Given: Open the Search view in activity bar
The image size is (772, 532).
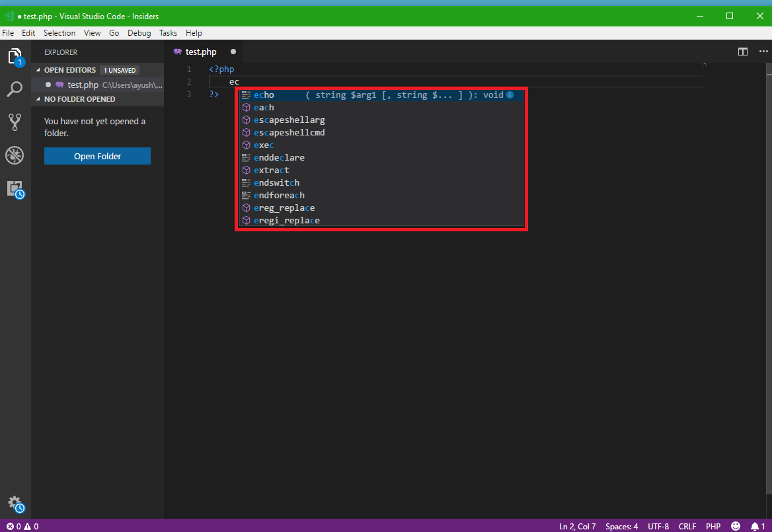Looking at the screenshot, I should (15, 89).
